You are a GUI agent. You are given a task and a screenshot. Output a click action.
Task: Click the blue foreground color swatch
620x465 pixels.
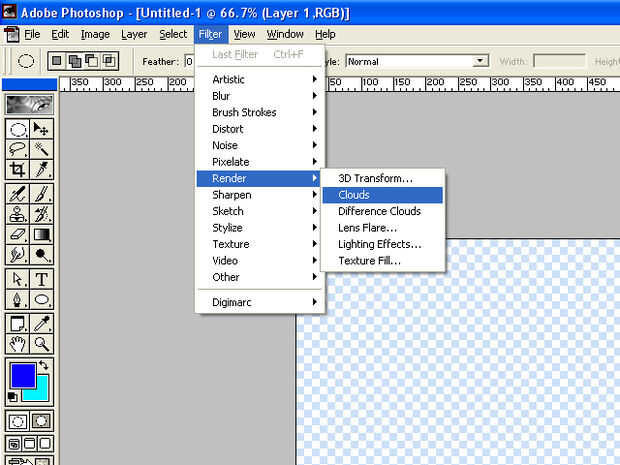(x=23, y=376)
